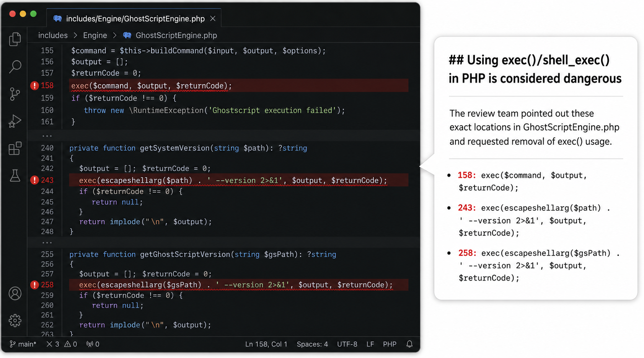Click the notifications bell in status bar
The height and width of the screenshot is (358, 644).
[409, 344]
